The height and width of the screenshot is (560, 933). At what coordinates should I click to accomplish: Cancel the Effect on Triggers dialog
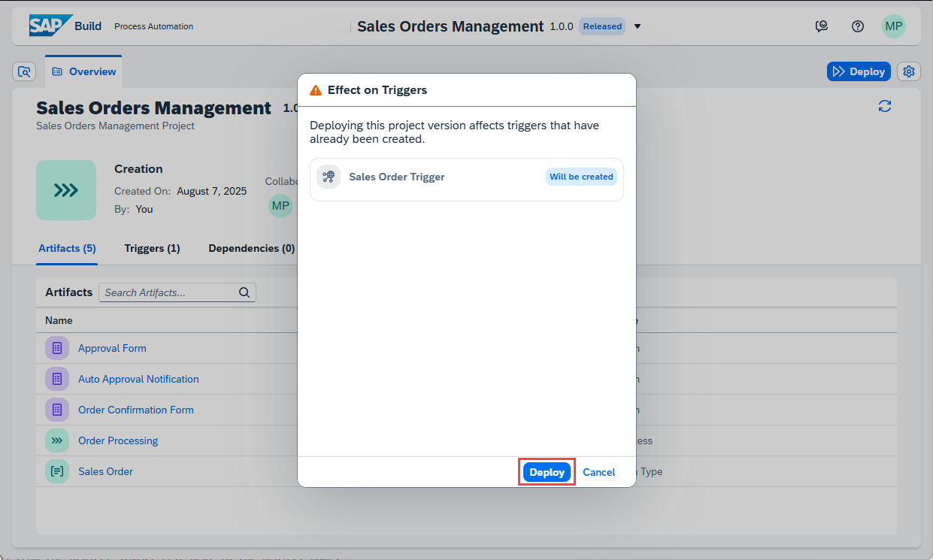[x=598, y=472]
